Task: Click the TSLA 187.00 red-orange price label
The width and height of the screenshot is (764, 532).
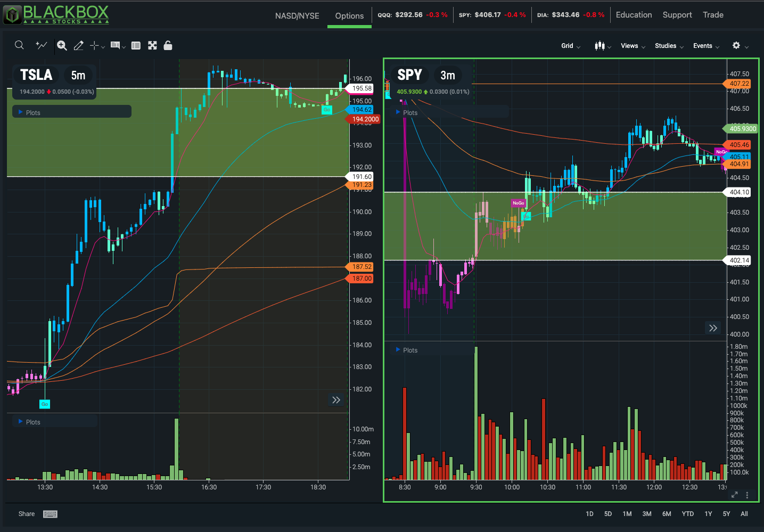Action: click(361, 279)
